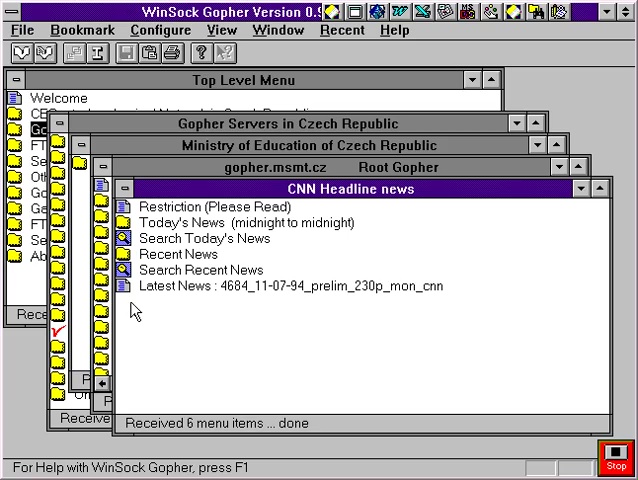Open Restriction (Please Read) document
Screen dimensions: 638x480
[215, 207]
